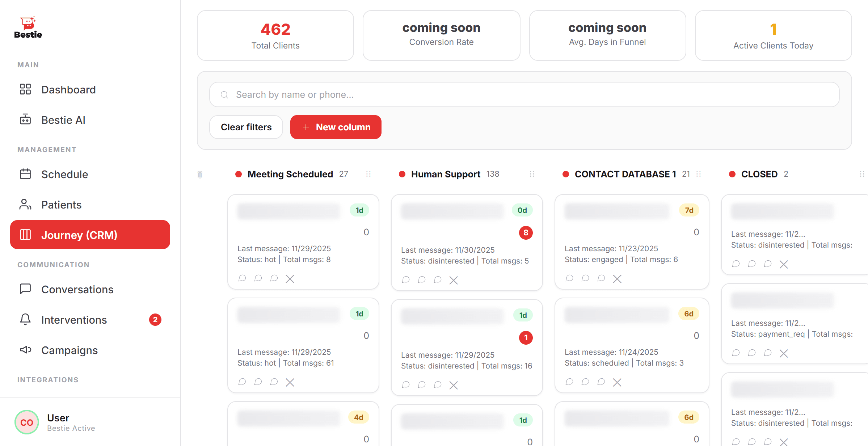Click the trash icon beside Meeting Scheduled
868x446 pixels.
tap(200, 175)
